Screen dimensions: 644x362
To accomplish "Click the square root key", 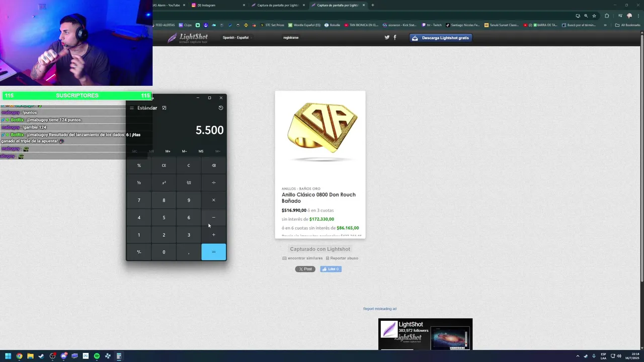I will (189, 183).
